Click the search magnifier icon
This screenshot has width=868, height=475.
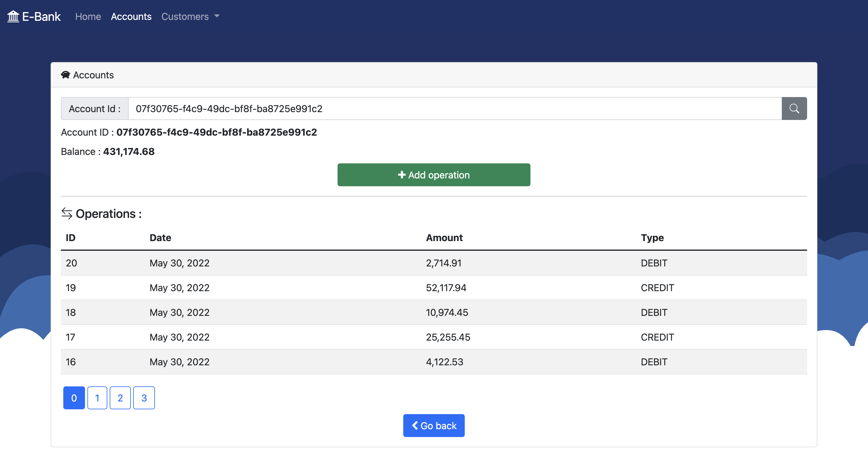[794, 109]
